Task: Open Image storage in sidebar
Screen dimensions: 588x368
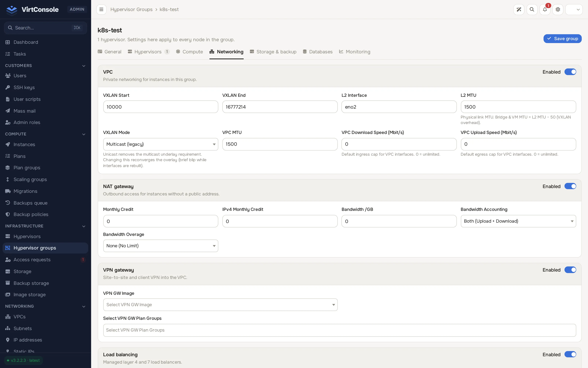Action: pyautogui.click(x=45, y=295)
